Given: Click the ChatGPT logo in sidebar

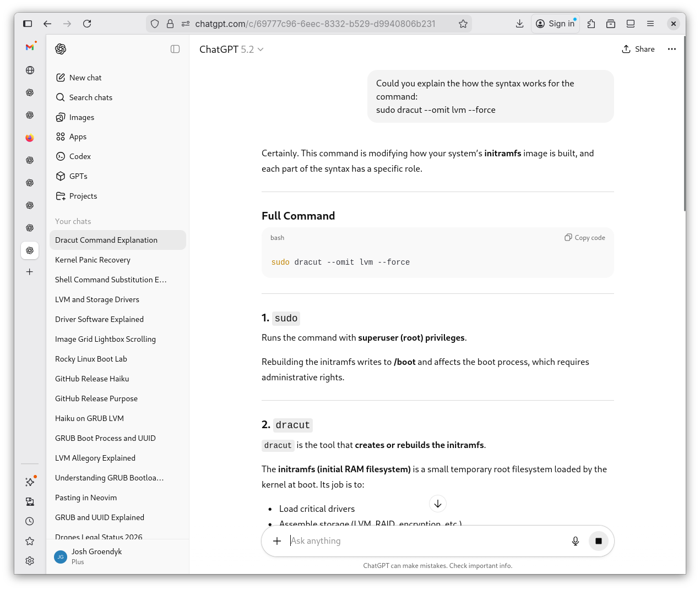Looking at the screenshot, I should [61, 49].
